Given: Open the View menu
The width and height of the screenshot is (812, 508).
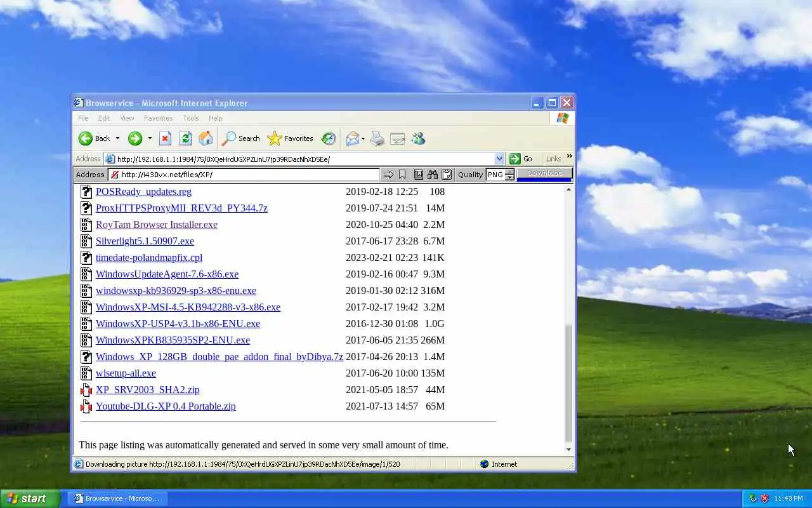Looking at the screenshot, I should 127,118.
